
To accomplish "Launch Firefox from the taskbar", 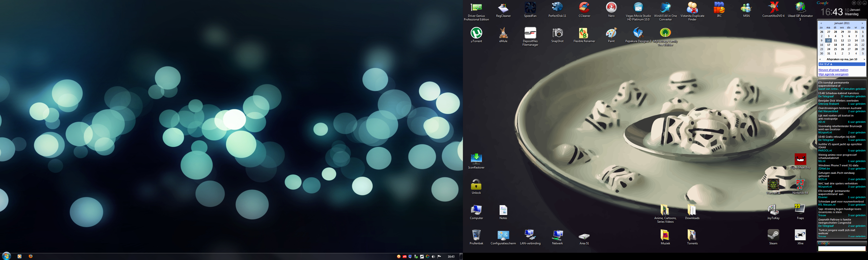I will pos(30,256).
